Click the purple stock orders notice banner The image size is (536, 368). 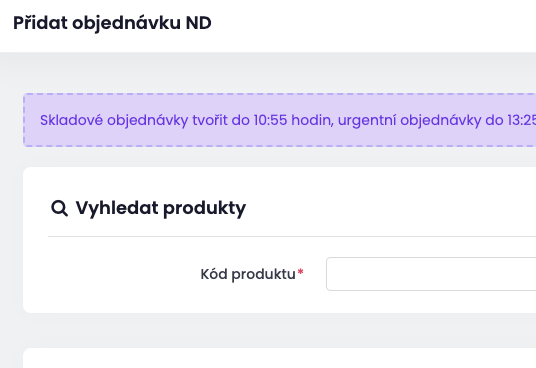pyautogui.click(x=280, y=120)
